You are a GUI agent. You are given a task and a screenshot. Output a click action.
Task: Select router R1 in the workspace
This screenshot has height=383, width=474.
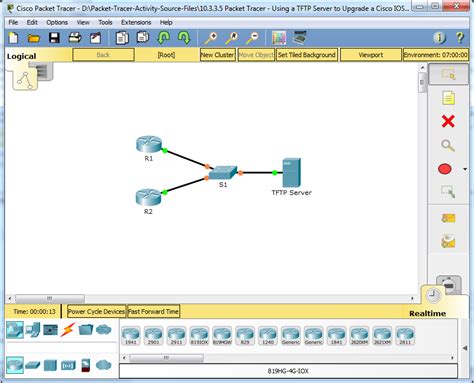[149, 144]
